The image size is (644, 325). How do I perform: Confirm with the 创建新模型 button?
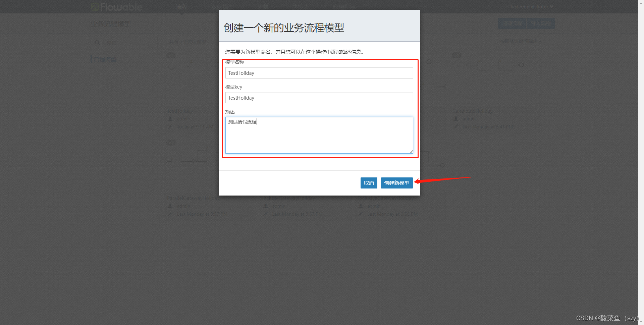point(397,183)
